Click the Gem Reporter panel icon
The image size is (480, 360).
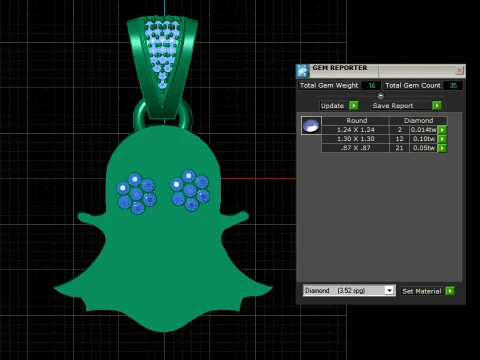[x=303, y=71]
